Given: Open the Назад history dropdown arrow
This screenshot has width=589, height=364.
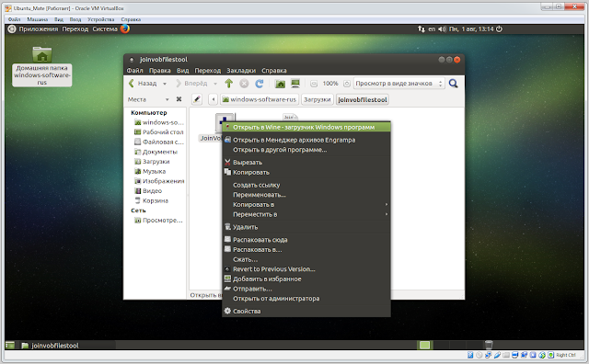Looking at the screenshot, I should pos(165,84).
